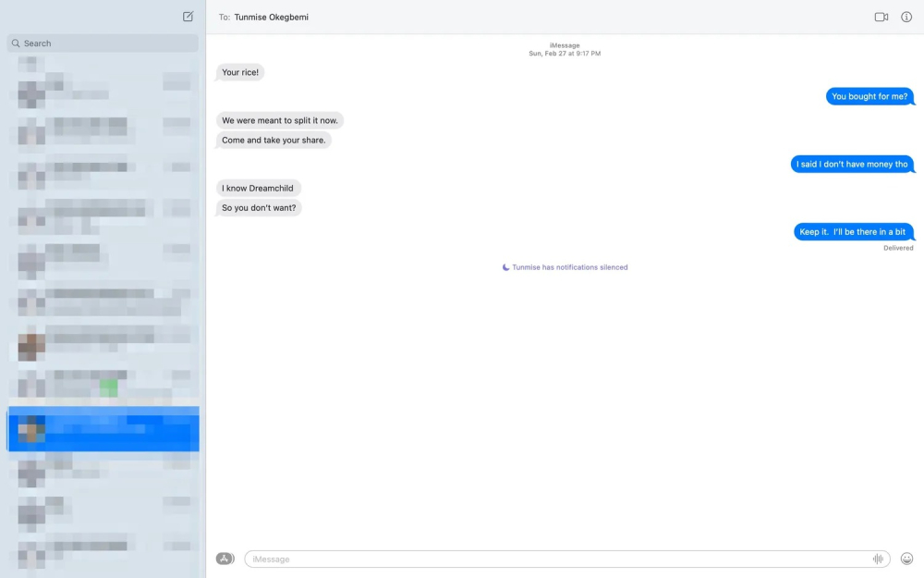924x578 pixels.
Task: Click the "You bought for me?" bubble
Action: click(869, 96)
